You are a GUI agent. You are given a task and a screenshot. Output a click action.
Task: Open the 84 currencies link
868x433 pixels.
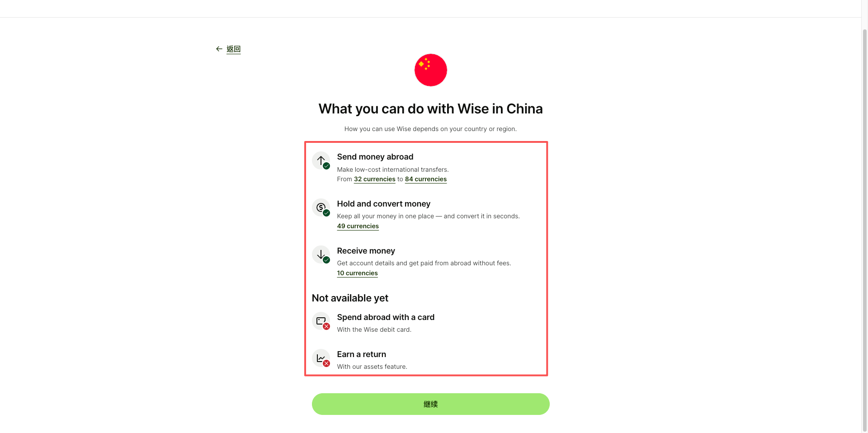click(426, 179)
